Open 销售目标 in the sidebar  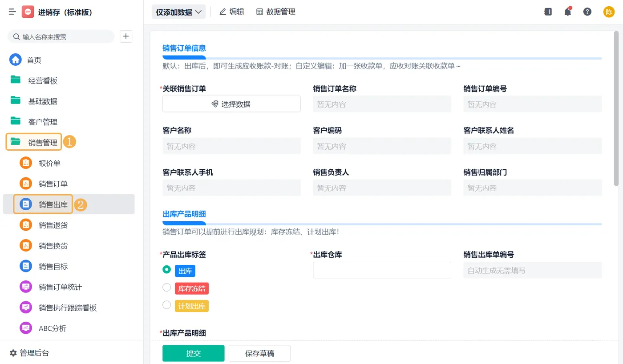pyautogui.click(x=53, y=266)
